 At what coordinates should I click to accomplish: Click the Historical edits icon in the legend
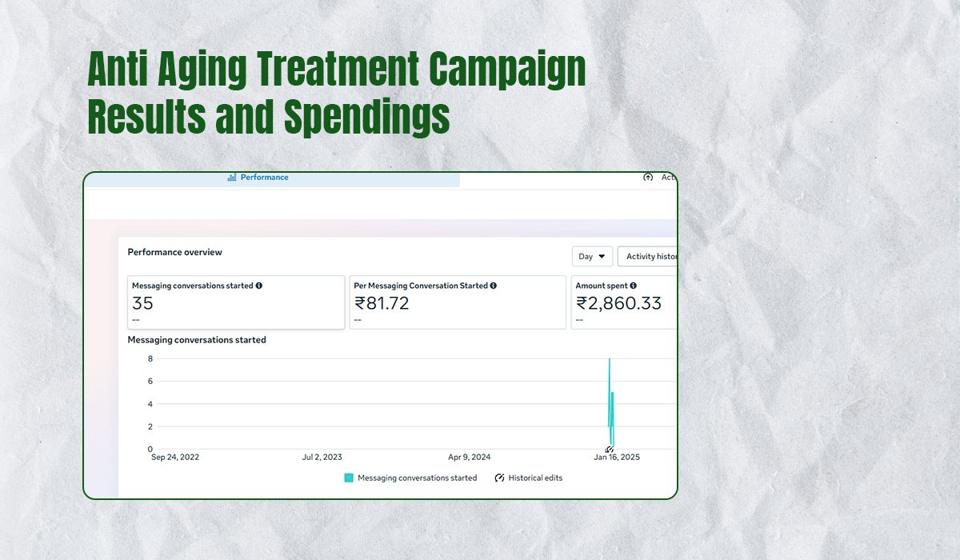[x=500, y=478]
